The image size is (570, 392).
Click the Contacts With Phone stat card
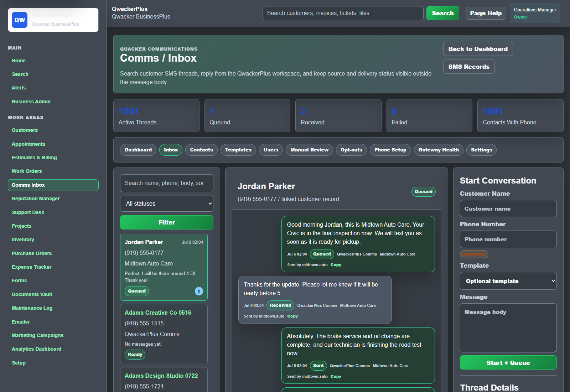coord(520,116)
